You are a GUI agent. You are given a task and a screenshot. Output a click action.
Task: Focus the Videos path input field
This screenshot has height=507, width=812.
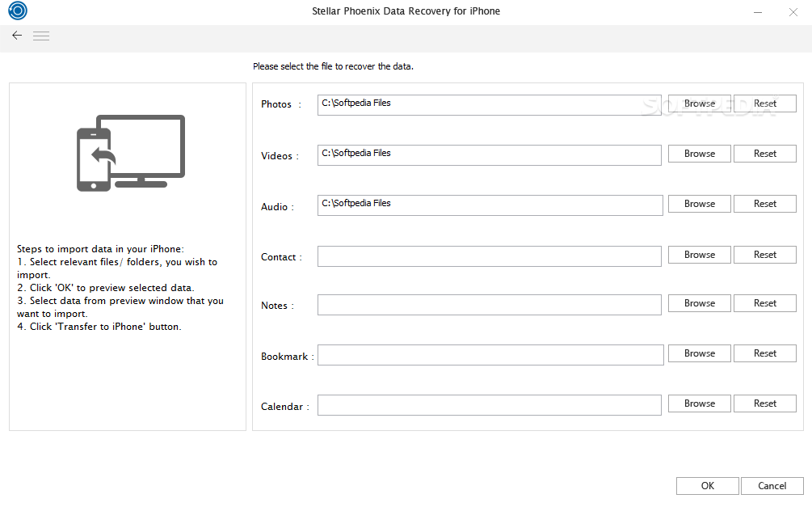(x=490, y=155)
